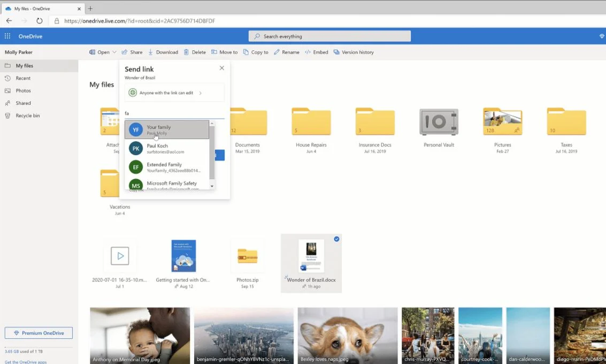Uncheck the Wonder of Brazil.docx selection circle
Image resolution: width=606 pixels, height=364 pixels.
pyautogui.click(x=336, y=239)
